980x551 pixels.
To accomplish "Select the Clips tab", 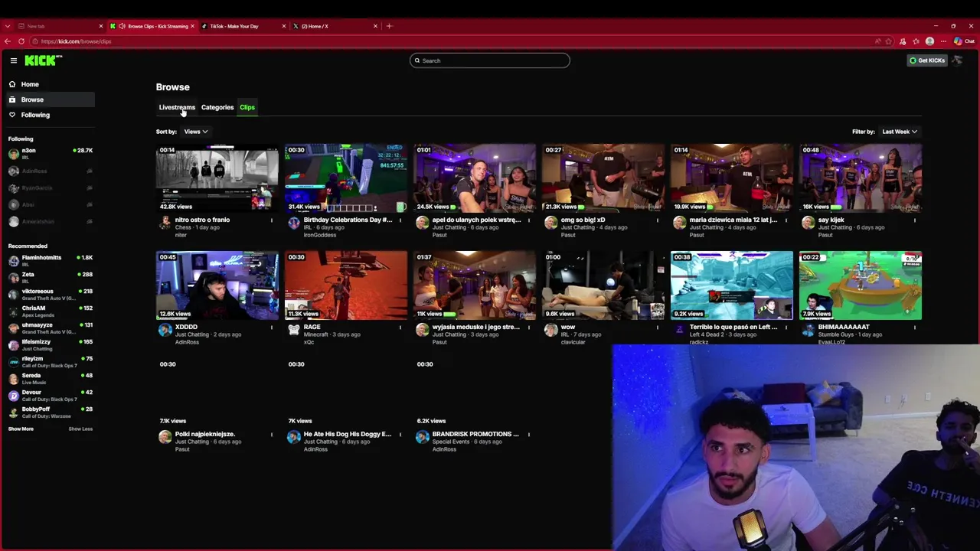I will pos(247,107).
